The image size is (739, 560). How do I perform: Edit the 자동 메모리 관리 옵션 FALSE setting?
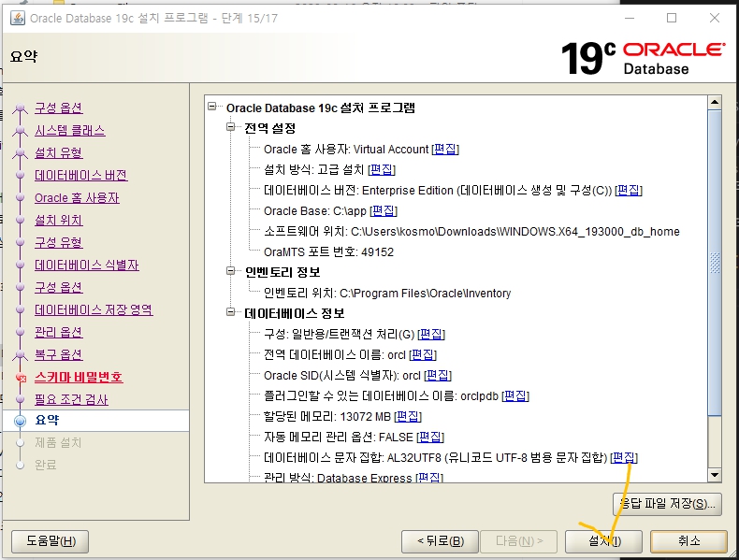430,438
